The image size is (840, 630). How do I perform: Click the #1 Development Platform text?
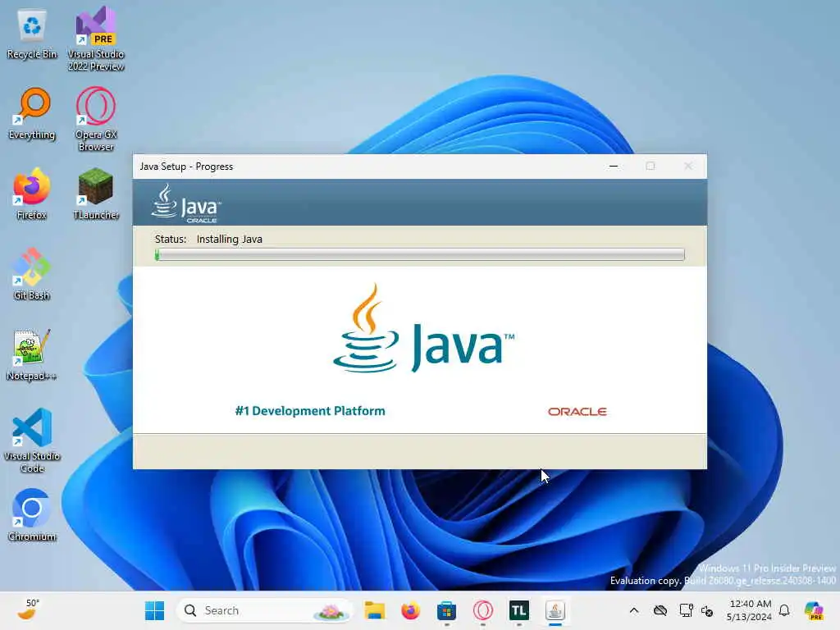[x=310, y=411]
